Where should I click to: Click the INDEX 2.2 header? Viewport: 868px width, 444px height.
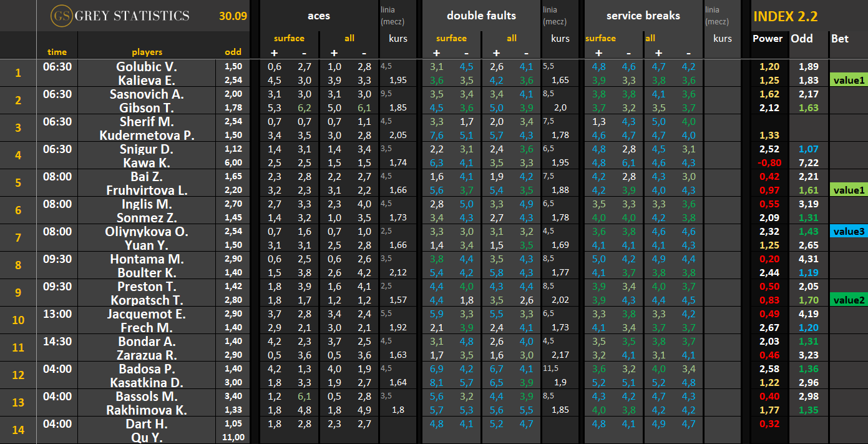tap(785, 17)
